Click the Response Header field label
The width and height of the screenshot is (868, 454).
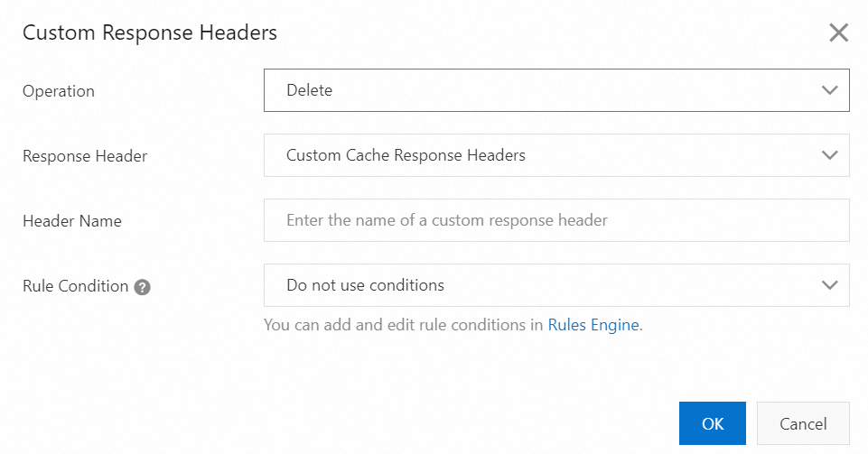click(x=85, y=156)
